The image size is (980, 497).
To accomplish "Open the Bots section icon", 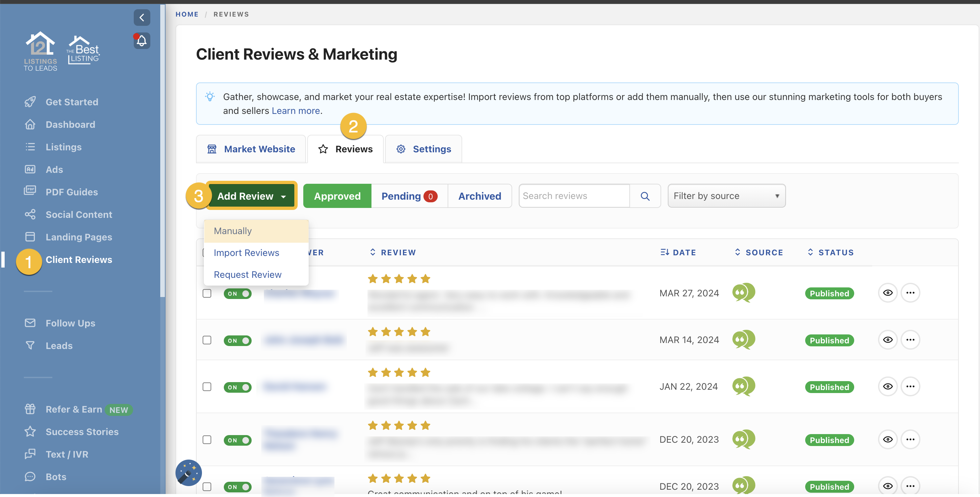I will coord(30,476).
